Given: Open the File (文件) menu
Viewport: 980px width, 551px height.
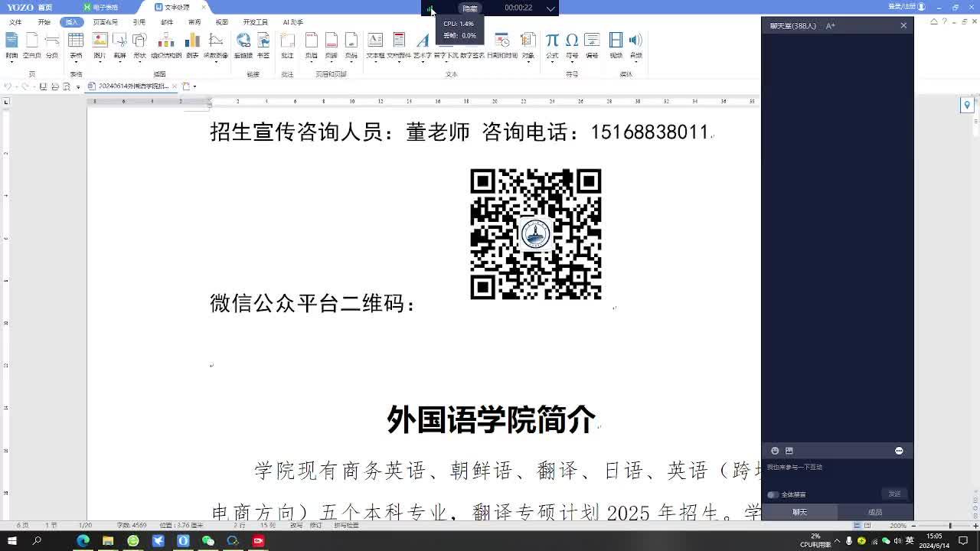Looking at the screenshot, I should [15, 22].
